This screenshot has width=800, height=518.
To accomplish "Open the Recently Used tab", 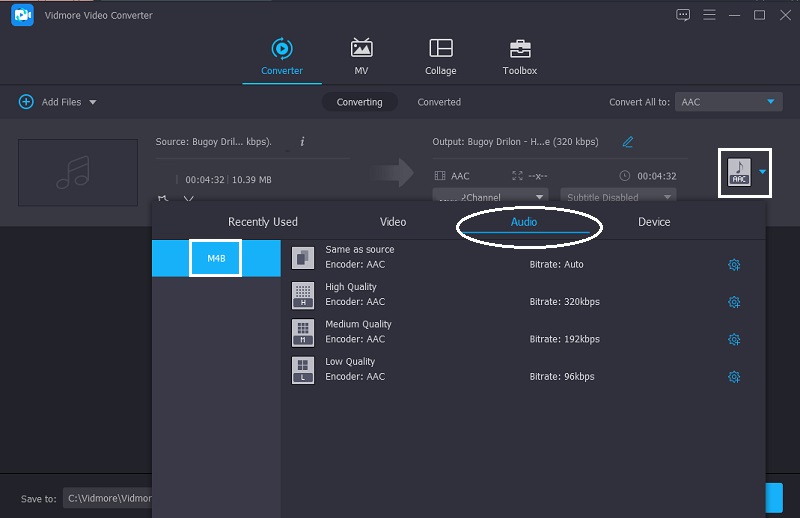I will pos(263,222).
